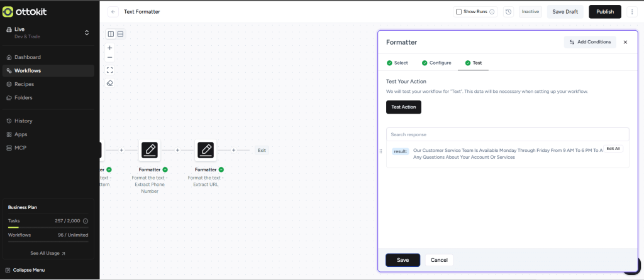
Task: Open Recipes in the sidebar
Action: pos(24,84)
